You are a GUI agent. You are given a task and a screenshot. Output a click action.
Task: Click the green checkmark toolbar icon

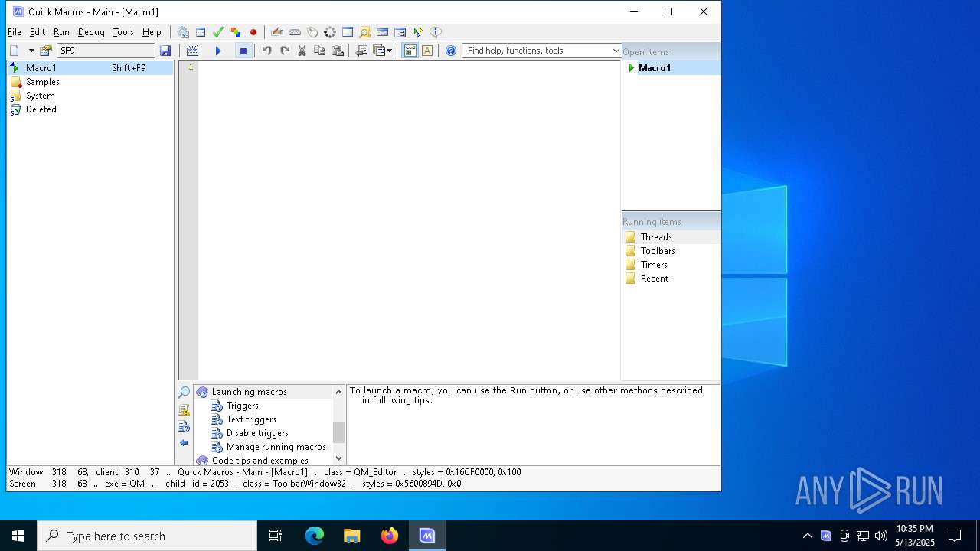tap(217, 32)
